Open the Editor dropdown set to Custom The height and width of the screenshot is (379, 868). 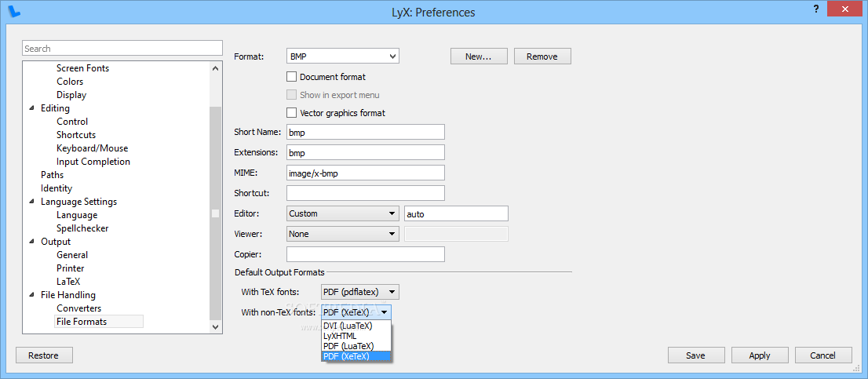(x=343, y=213)
